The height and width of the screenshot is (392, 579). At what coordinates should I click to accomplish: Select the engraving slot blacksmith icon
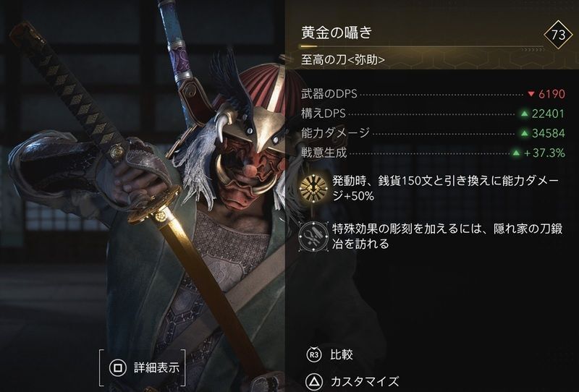(313, 237)
